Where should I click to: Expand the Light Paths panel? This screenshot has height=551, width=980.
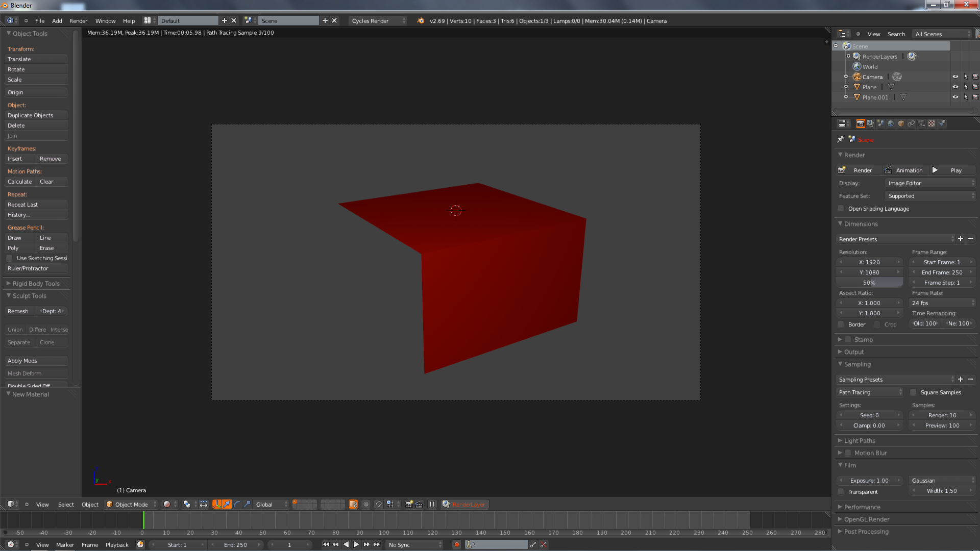(860, 441)
